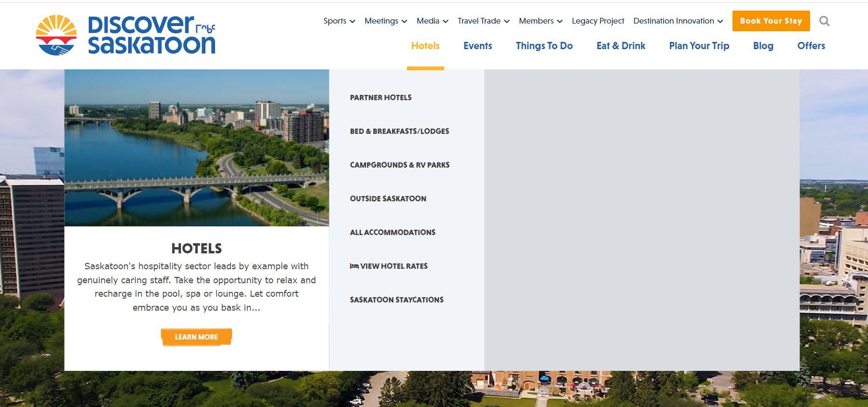Image resolution: width=868 pixels, height=407 pixels.
Task: Click the river and bridge hotels thumbnail
Action: [x=197, y=148]
